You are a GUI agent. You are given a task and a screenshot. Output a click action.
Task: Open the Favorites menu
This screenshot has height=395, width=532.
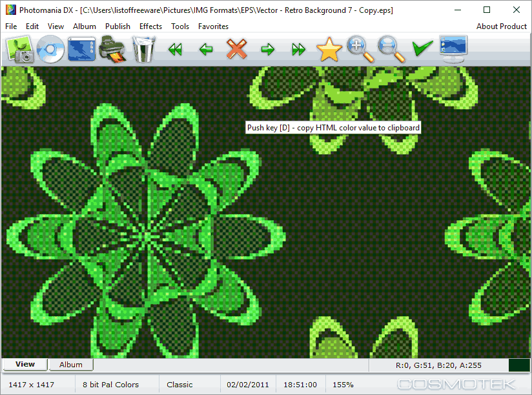pos(214,26)
